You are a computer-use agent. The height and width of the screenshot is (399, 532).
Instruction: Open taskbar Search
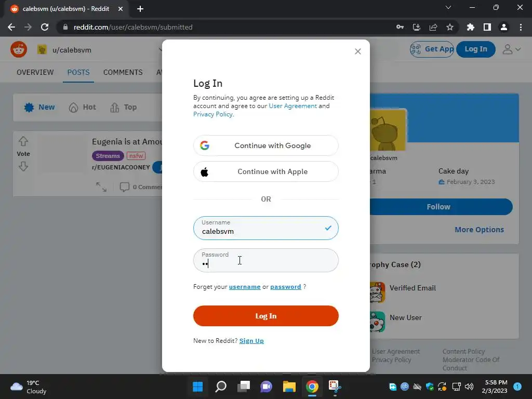pyautogui.click(x=221, y=387)
